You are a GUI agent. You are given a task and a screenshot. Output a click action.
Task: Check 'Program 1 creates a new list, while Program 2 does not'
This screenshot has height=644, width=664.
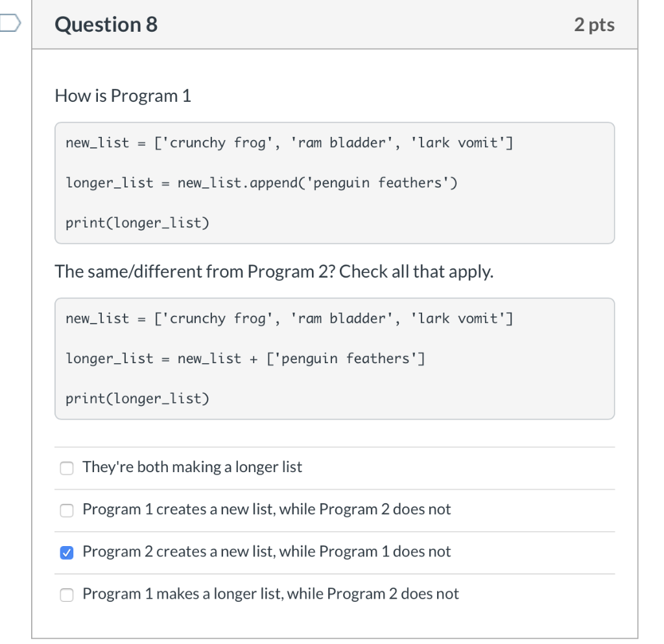tap(66, 510)
